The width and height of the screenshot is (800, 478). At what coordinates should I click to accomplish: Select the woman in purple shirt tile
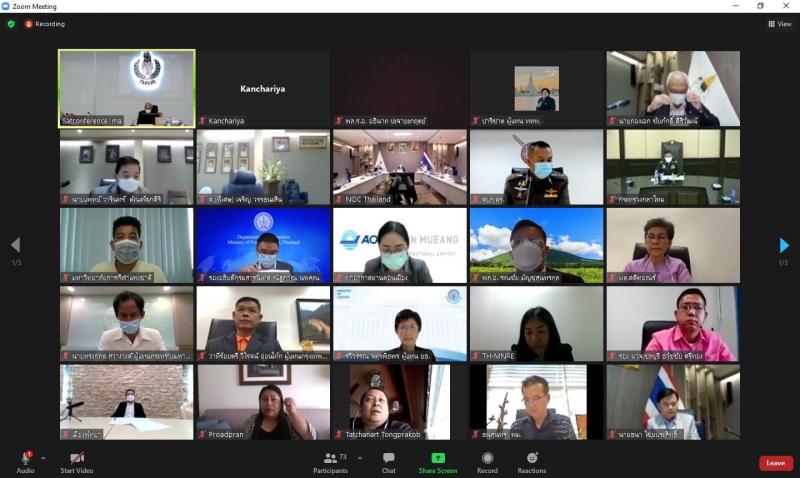click(673, 245)
